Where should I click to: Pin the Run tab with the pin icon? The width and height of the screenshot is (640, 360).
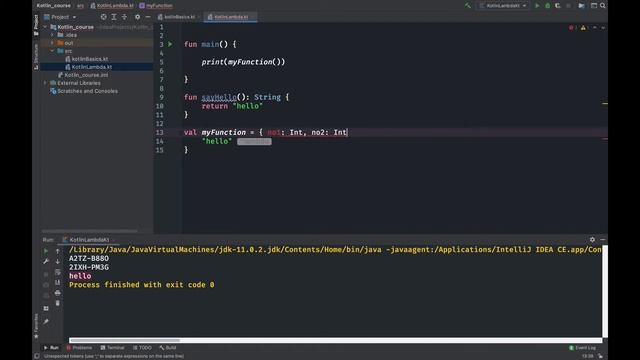coord(46,322)
